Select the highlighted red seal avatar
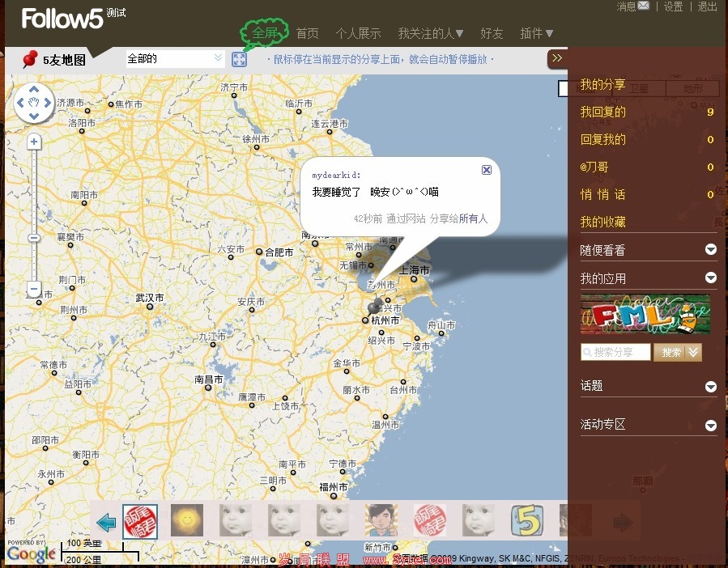This screenshot has width=728, height=568. [x=140, y=522]
